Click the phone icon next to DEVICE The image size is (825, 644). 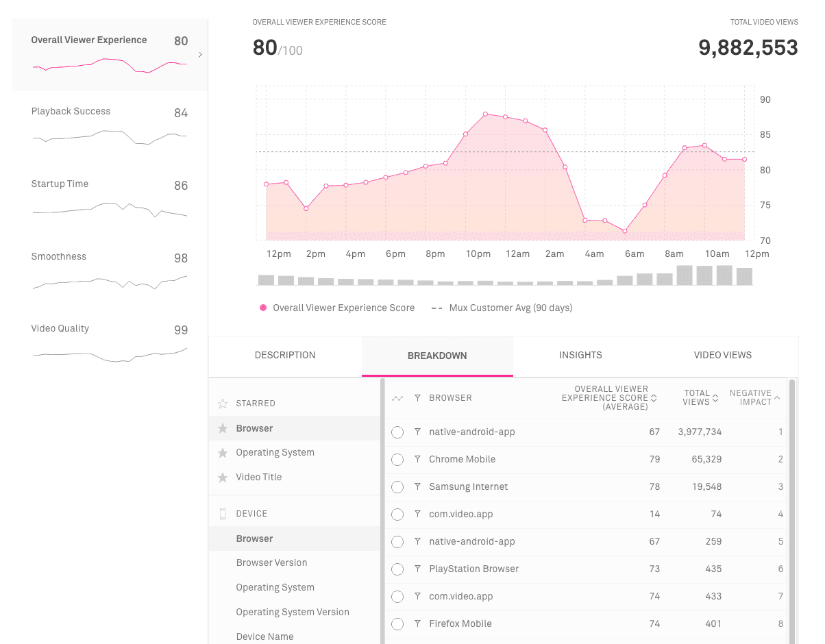[222, 513]
